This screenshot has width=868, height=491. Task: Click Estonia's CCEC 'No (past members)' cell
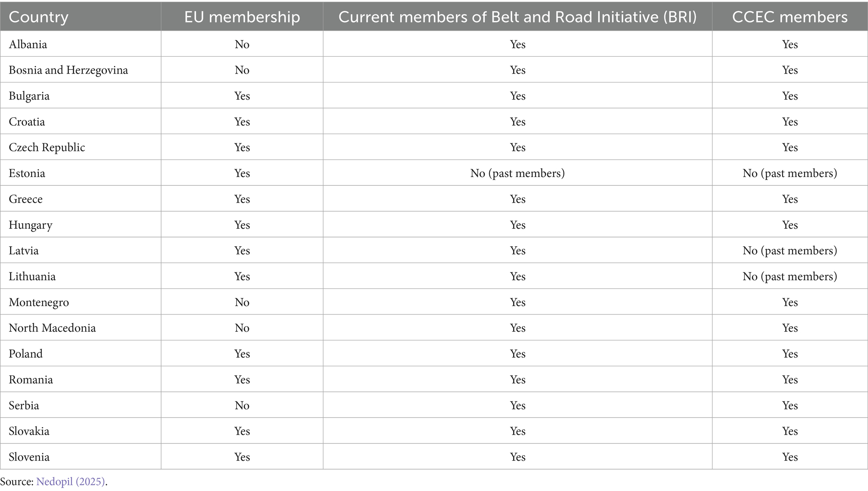coord(790,173)
